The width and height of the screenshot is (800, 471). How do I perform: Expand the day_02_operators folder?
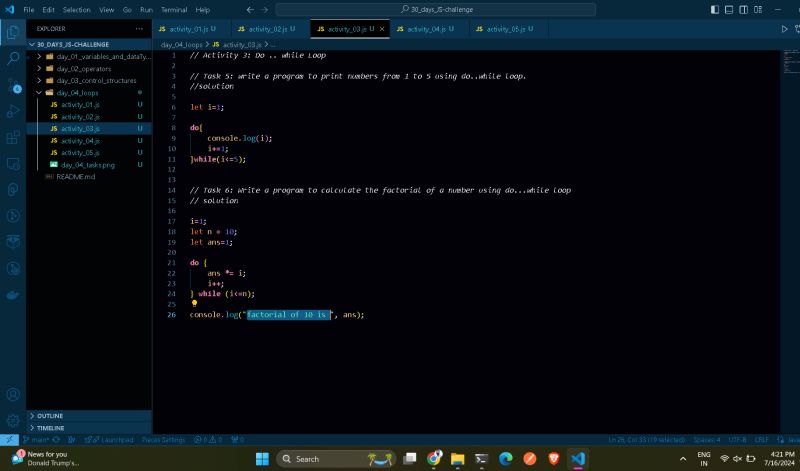click(89, 68)
